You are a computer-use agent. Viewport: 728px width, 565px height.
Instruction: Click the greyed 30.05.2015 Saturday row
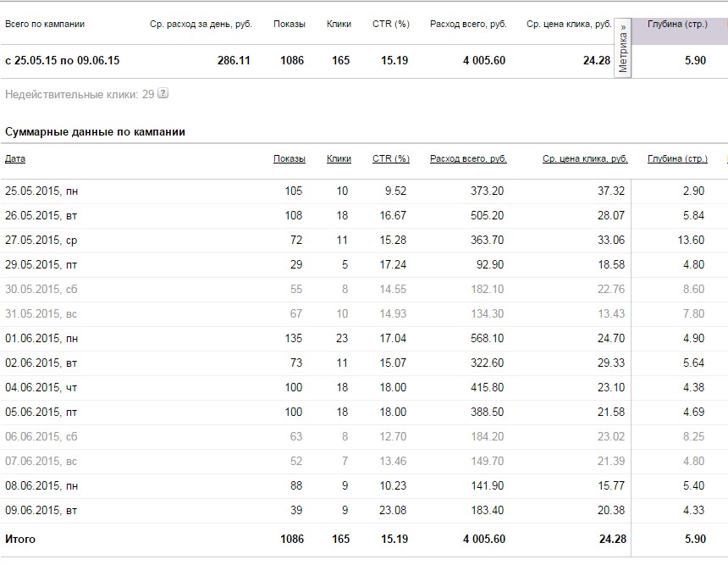point(41,290)
